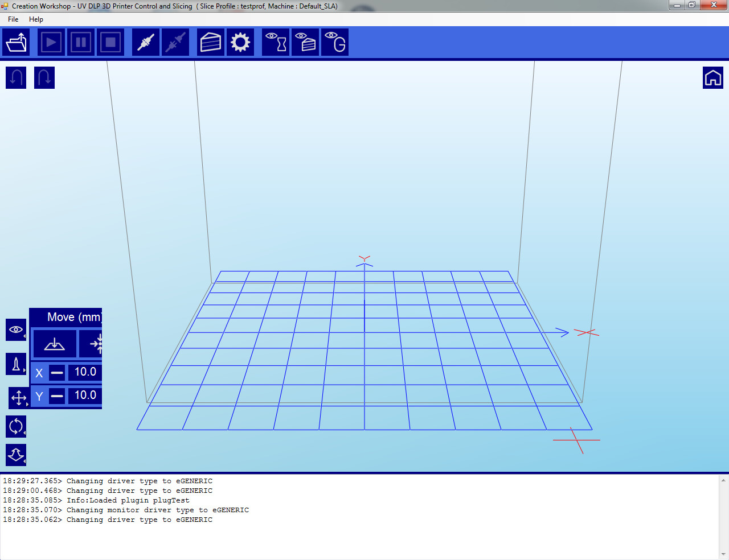The height and width of the screenshot is (560, 729).
Task: Expand the rotate tool flyout
Action: [16, 426]
